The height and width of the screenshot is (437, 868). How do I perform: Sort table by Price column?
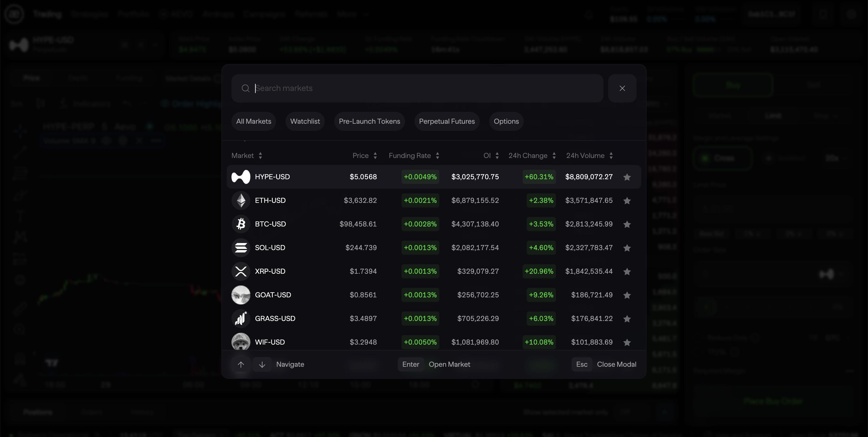[365, 156]
